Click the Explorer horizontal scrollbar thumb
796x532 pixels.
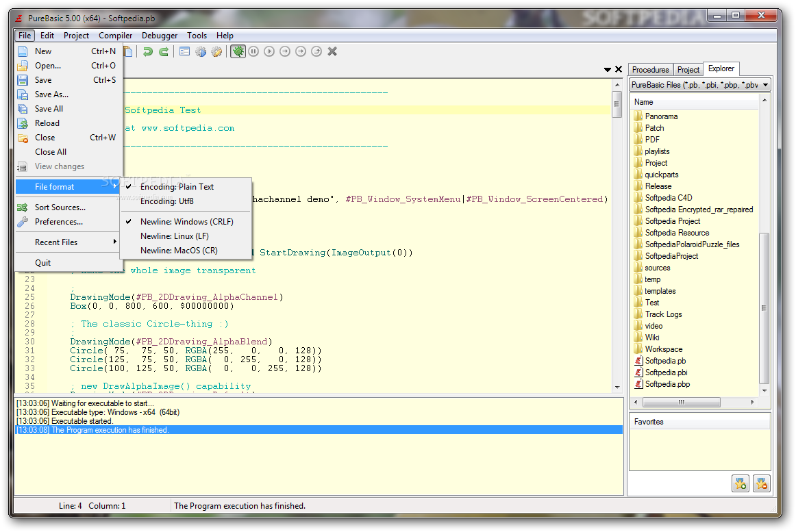[x=682, y=402]
